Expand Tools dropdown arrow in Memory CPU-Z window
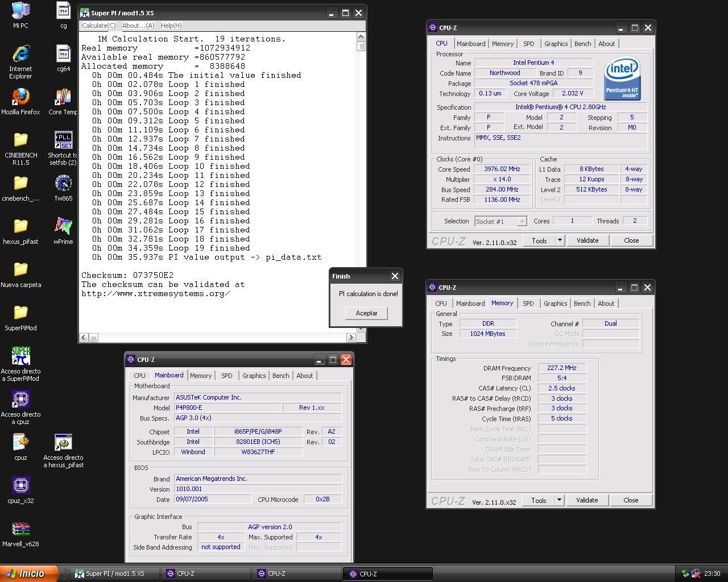Screen dimensions: 728x582 559,500
